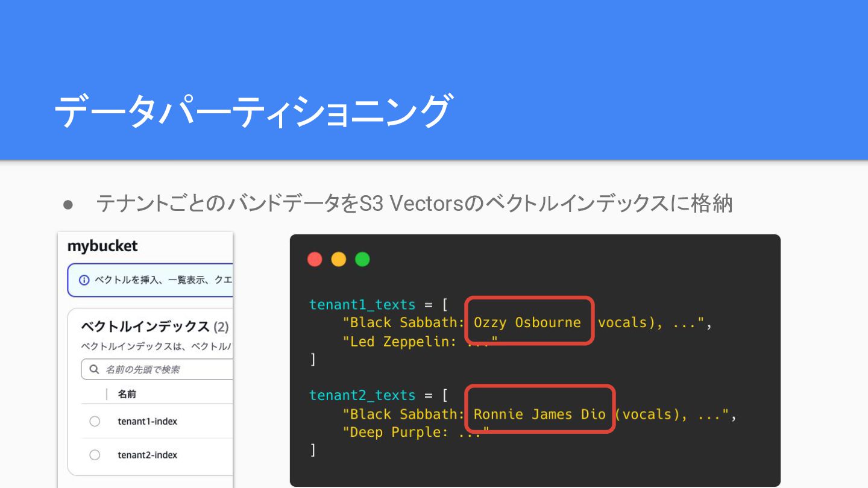
Task: Click the mybucket heading
Action: click(102, 246)
